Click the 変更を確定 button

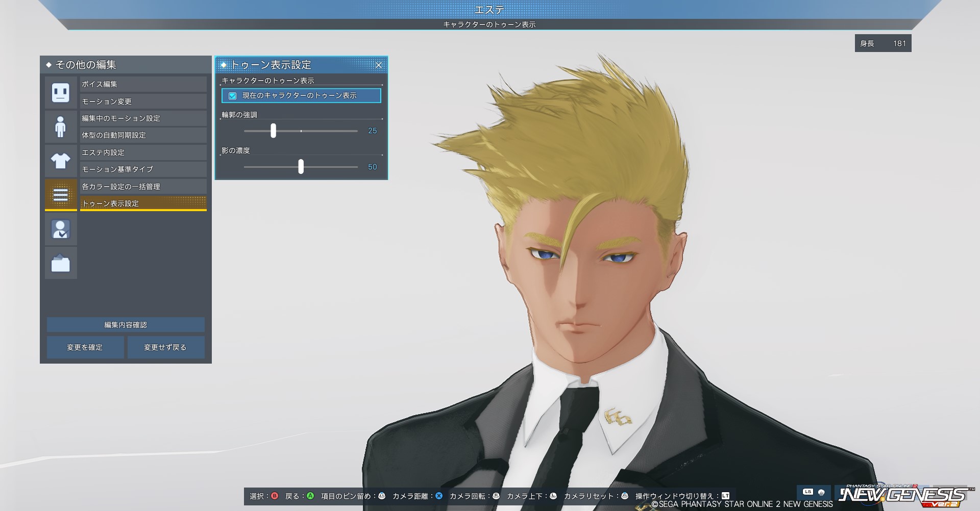click(85, 347)
